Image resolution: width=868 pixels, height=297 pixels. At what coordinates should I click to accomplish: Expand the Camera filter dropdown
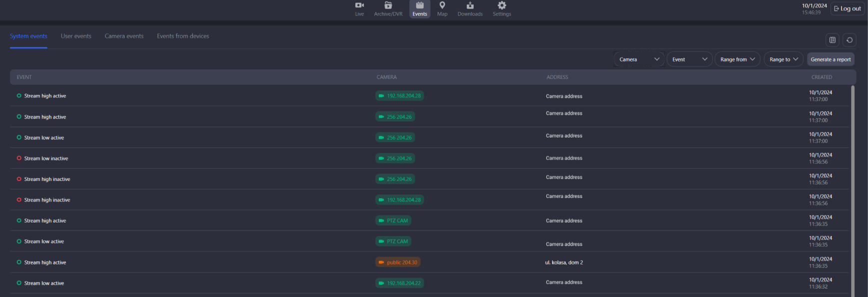click(x=639, y=59)
